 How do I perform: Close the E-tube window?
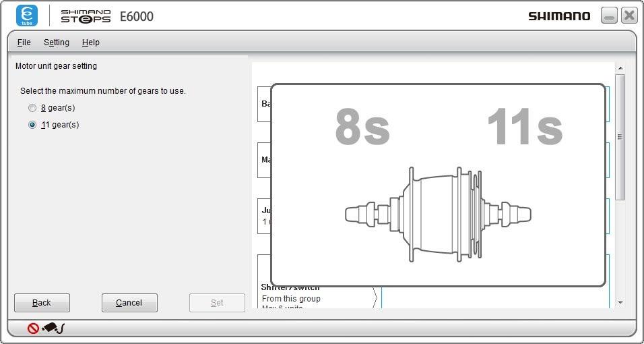(x=629, y=16)
